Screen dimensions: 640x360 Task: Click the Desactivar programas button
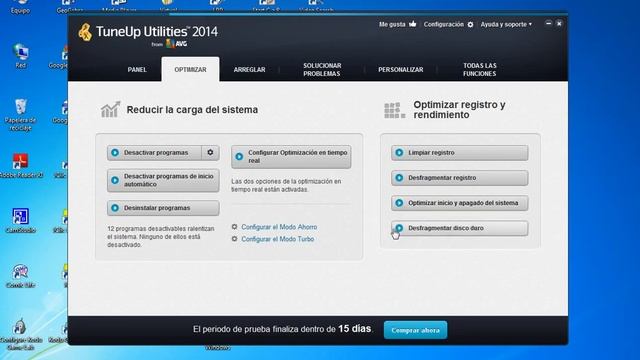point(154,153)
